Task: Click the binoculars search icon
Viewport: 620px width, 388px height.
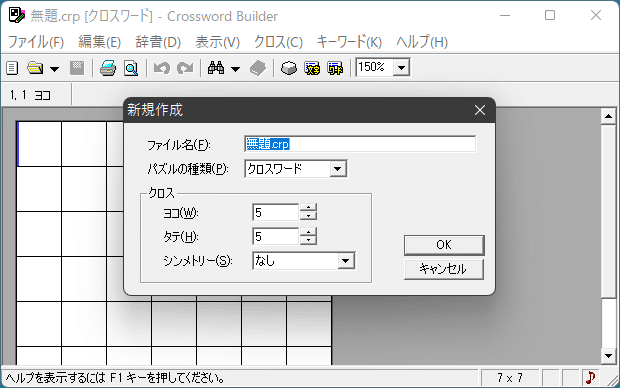Action: pyautogui.click(x=216, y=68)
